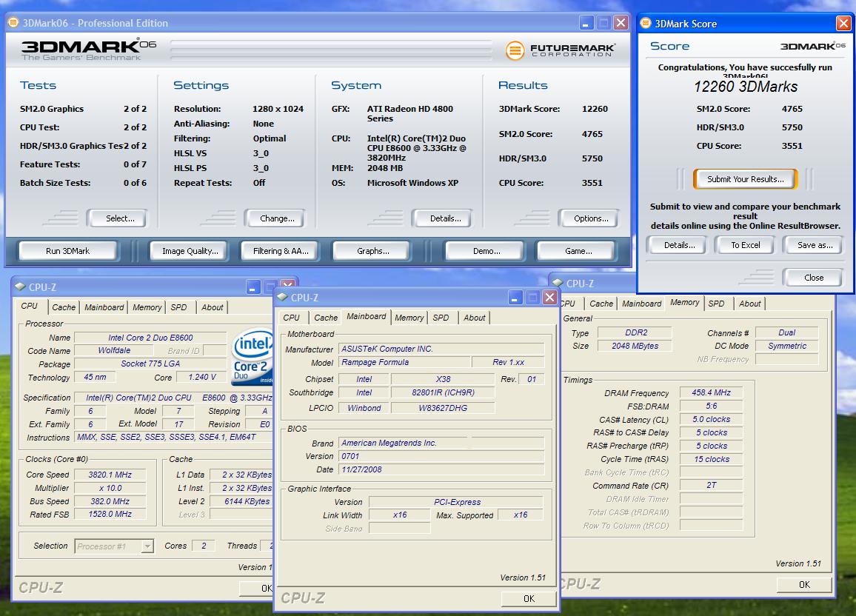
Task: Select About tab in Mainboard CPU-Z window
Action: pyautogui.click(x=475, y=318)
